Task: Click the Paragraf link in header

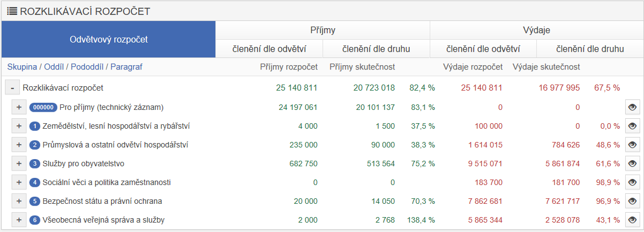Action: tap(126, 66)
